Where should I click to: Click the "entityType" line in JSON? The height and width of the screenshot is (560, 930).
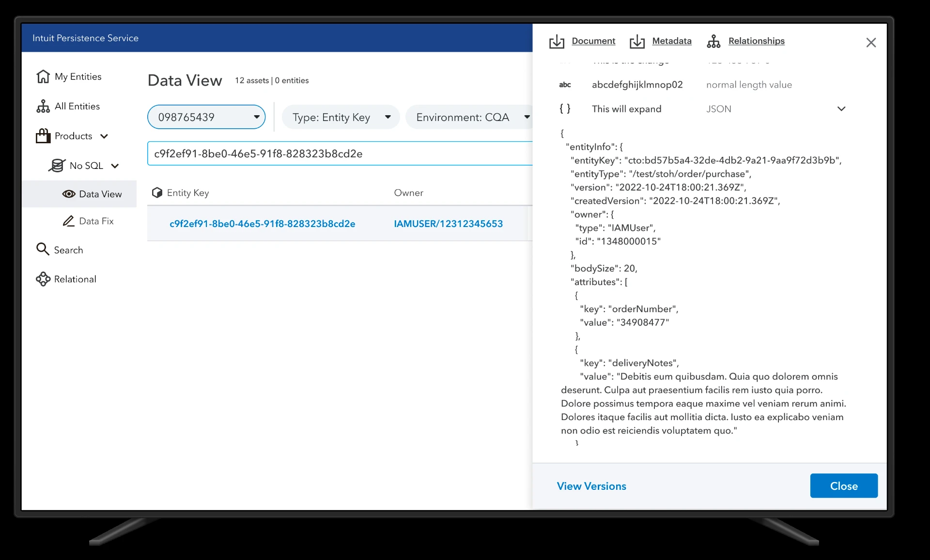tap(661, 174)
